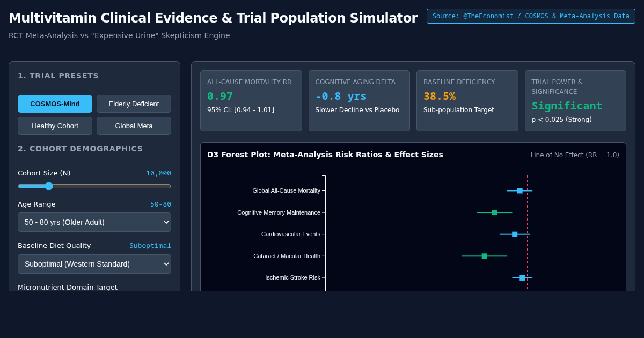Click the Multivitamin Clinical Evidence page title
This screenshot has width=644, height=338.
click(x=213, y=18)
